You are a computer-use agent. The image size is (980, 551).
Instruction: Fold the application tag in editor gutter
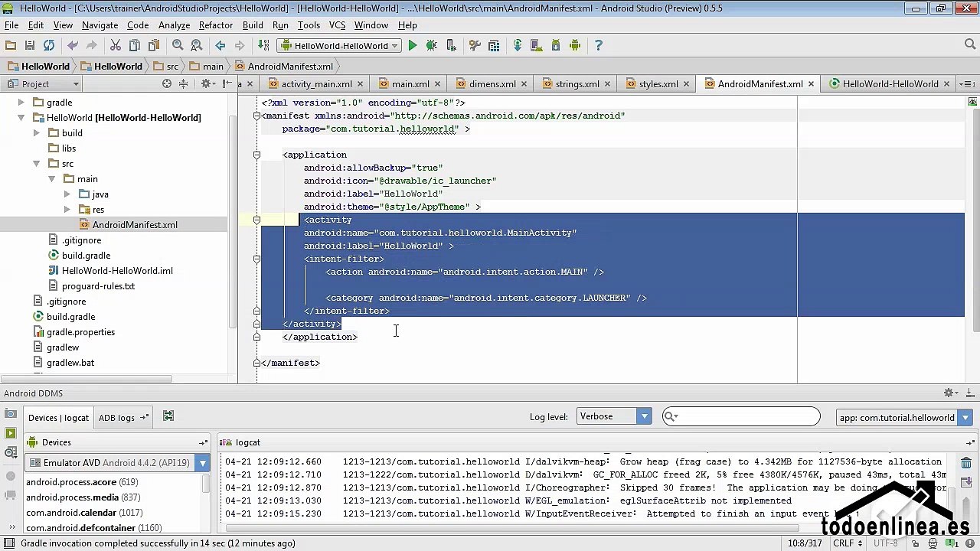pyautogui.click(x=257, y=155)
